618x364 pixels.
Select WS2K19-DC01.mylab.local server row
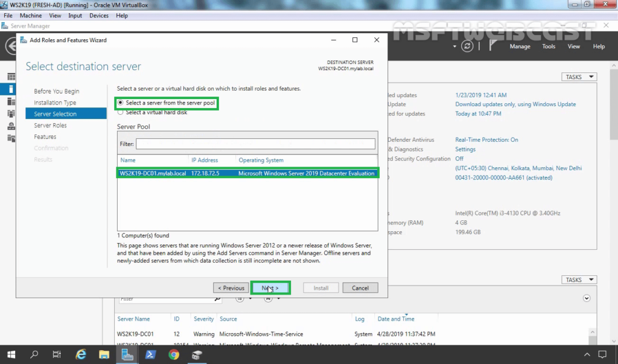coord(247,173)
